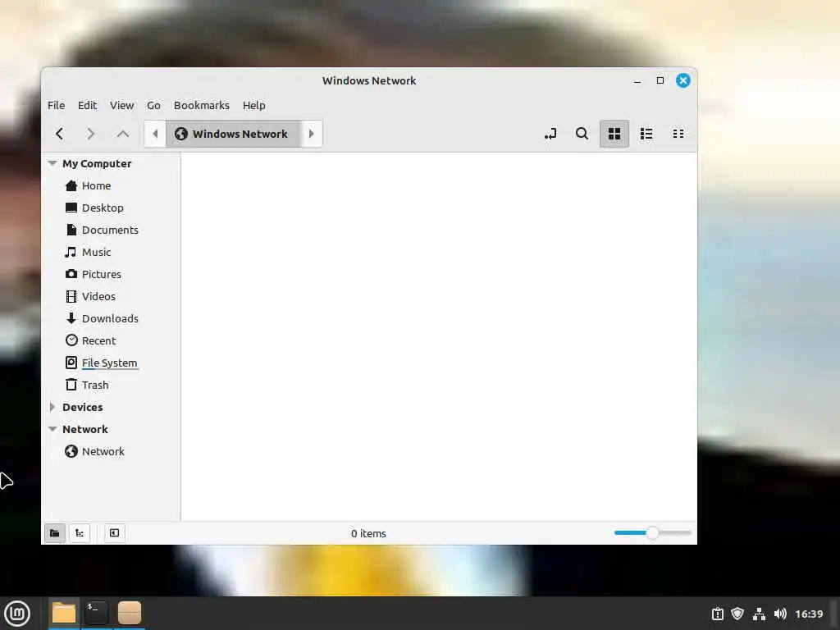This screenshot has width=840, height=630.
Task: Close the Windows Network window
Action: point(683,80)
